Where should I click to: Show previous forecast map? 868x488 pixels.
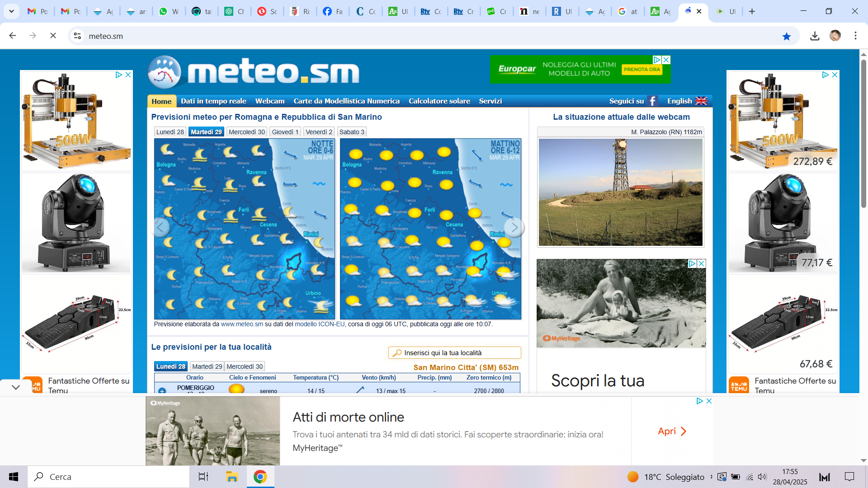(160, 227)
